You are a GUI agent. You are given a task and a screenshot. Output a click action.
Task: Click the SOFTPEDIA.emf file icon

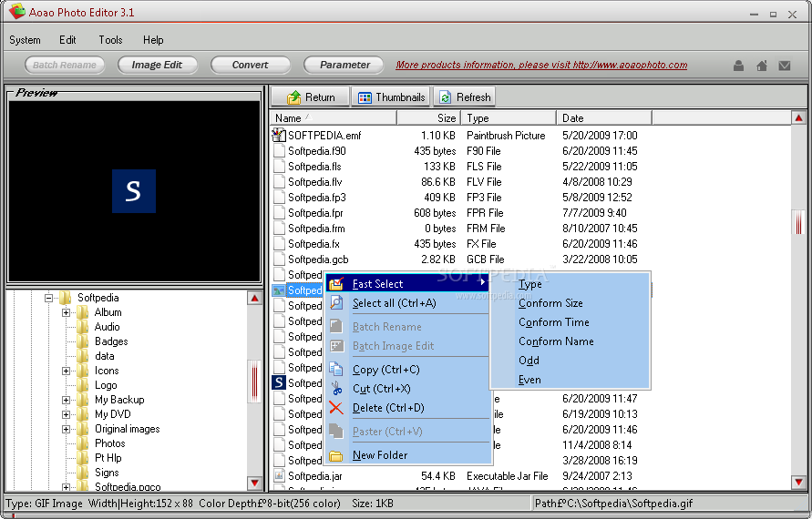pyautogui.click(x=279, y=135)
